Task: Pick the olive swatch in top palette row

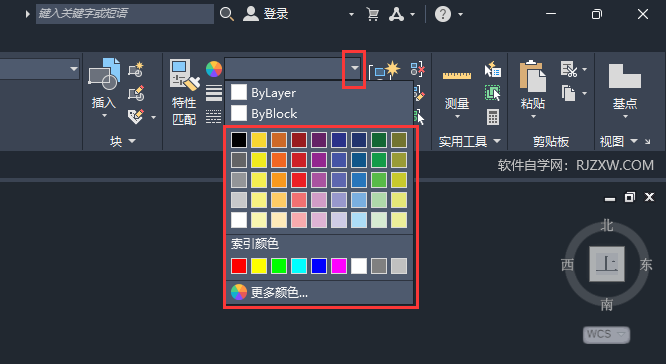Action: [x=398, y=140]
